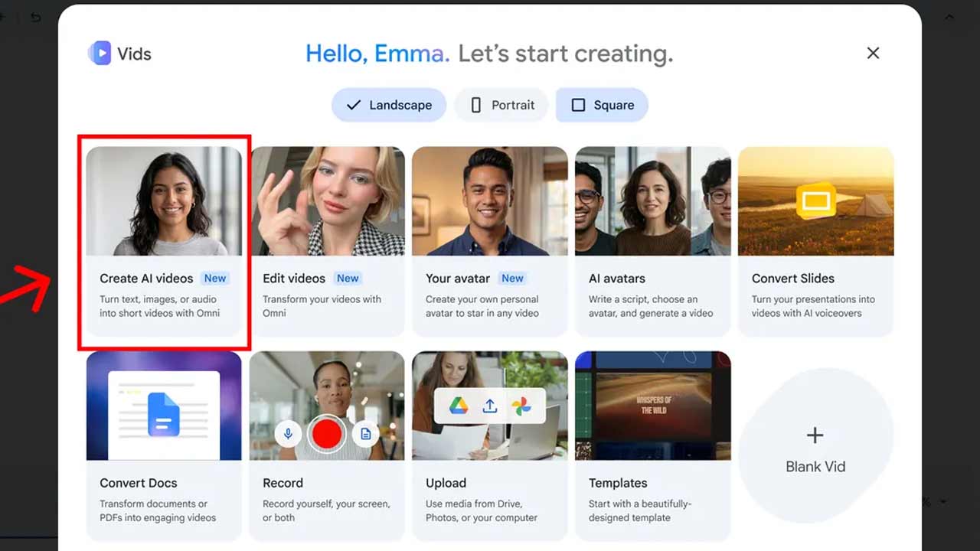The image size is (980, 551).
Task: Click the Templates thumbnail preview
Action: pos(653,406)
